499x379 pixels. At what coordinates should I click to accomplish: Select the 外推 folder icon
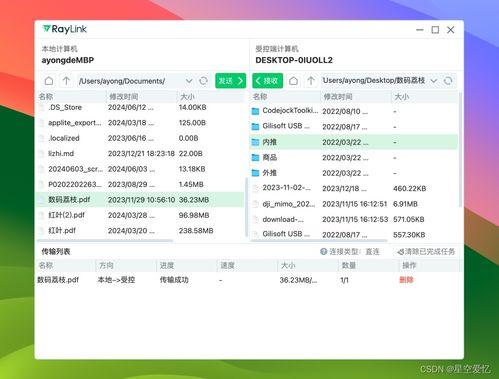(x=255, y=173)
